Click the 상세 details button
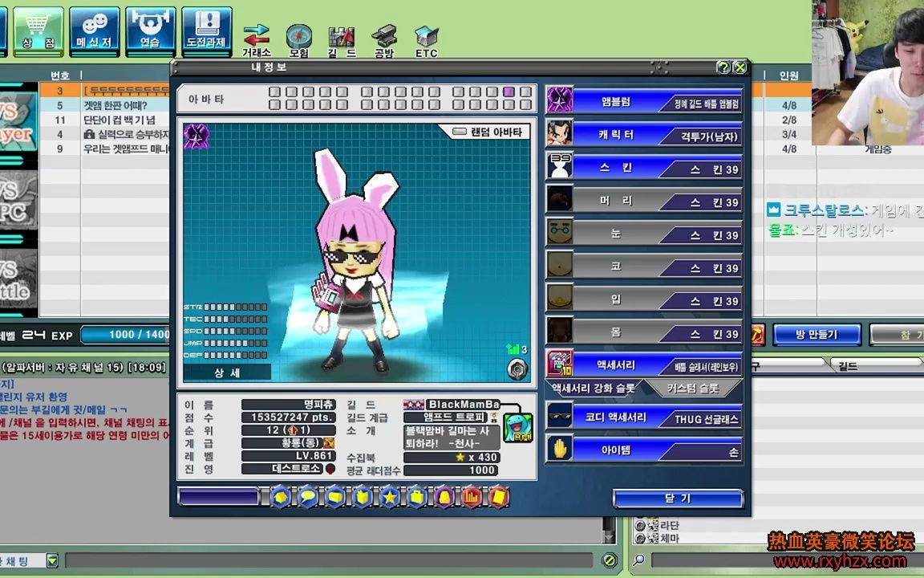Screen dimensions: 924x578 pos(227,372)
